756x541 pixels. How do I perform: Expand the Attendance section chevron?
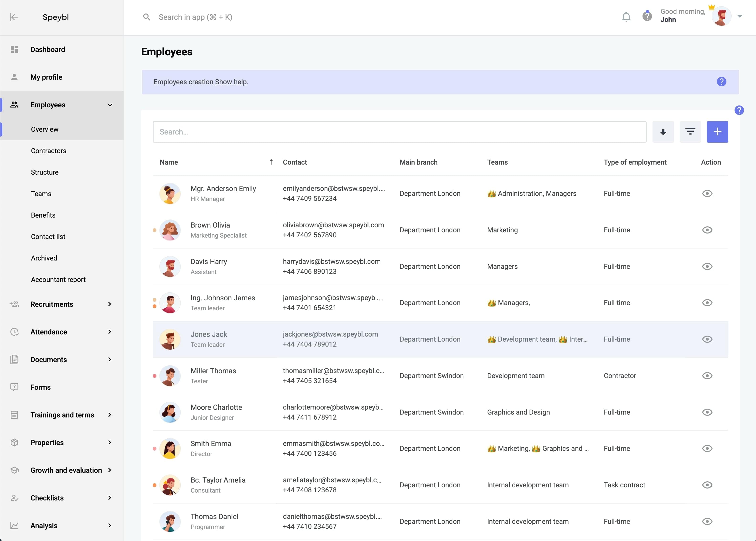[109, 332]
